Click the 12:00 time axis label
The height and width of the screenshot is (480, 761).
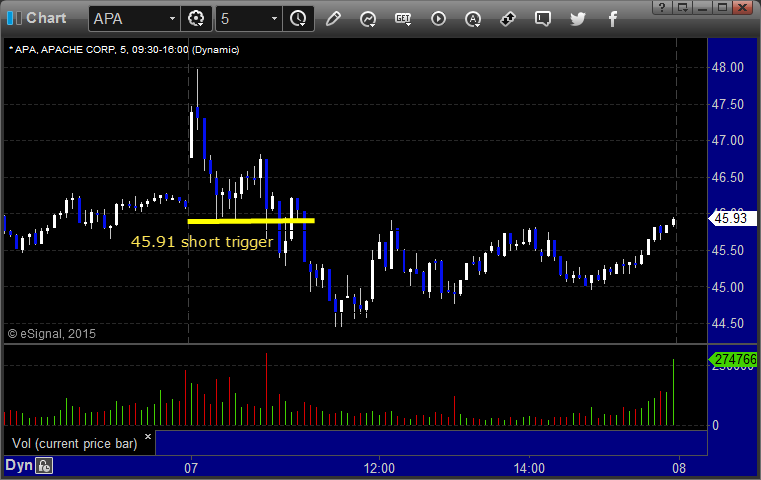[379, 468]
